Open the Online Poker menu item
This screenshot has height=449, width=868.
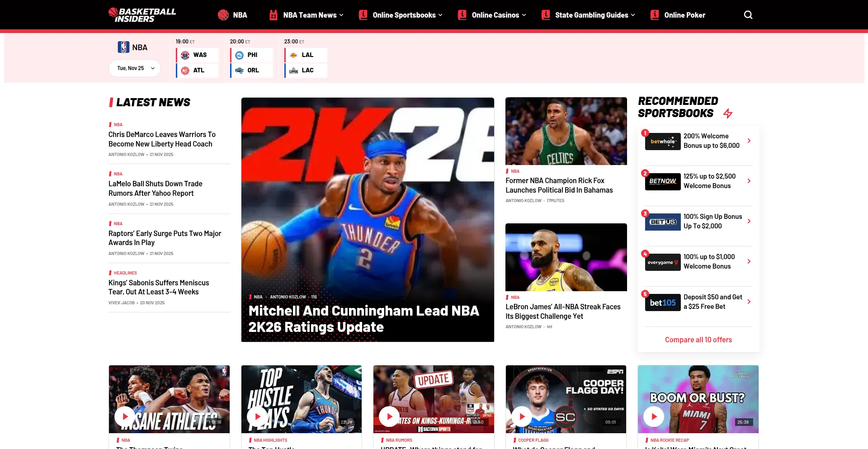coord(684,15)
